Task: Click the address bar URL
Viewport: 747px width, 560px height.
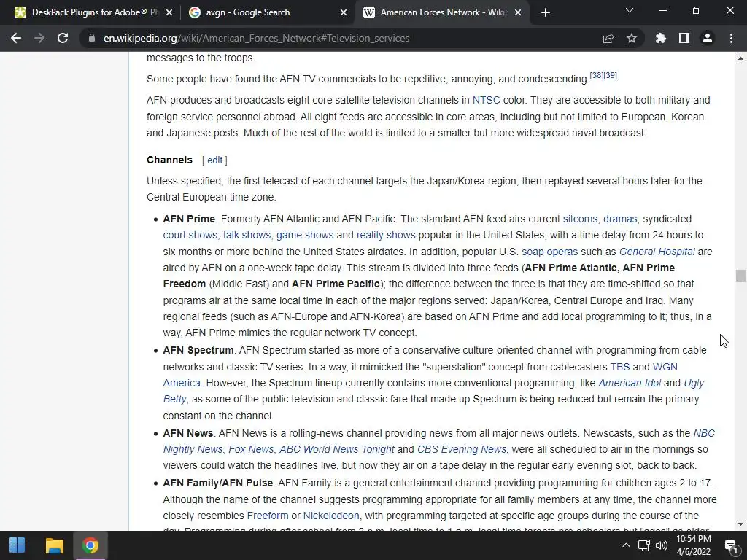Action: pyautogui.click(x=256, y=38)
